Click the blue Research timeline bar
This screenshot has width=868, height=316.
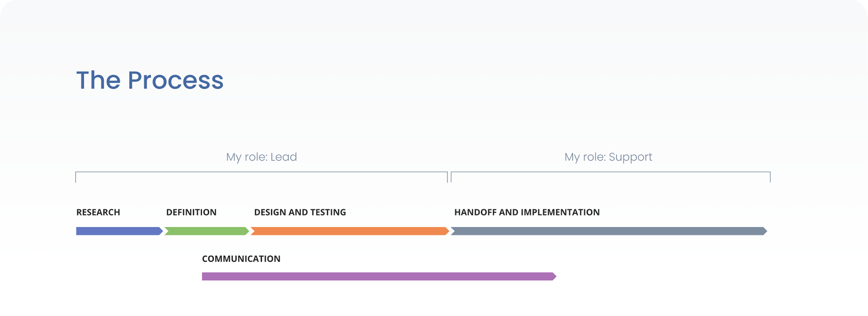118,231
